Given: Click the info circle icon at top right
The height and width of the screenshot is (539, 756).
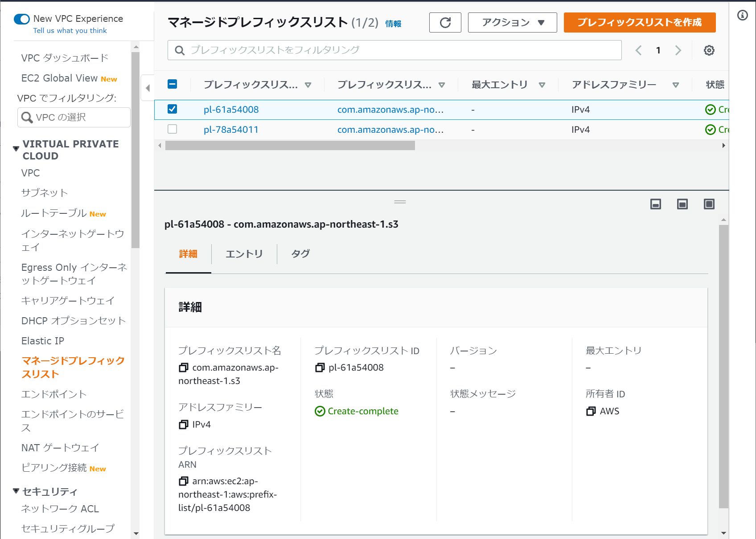Looking at the screenshot, I should [742, 16].
